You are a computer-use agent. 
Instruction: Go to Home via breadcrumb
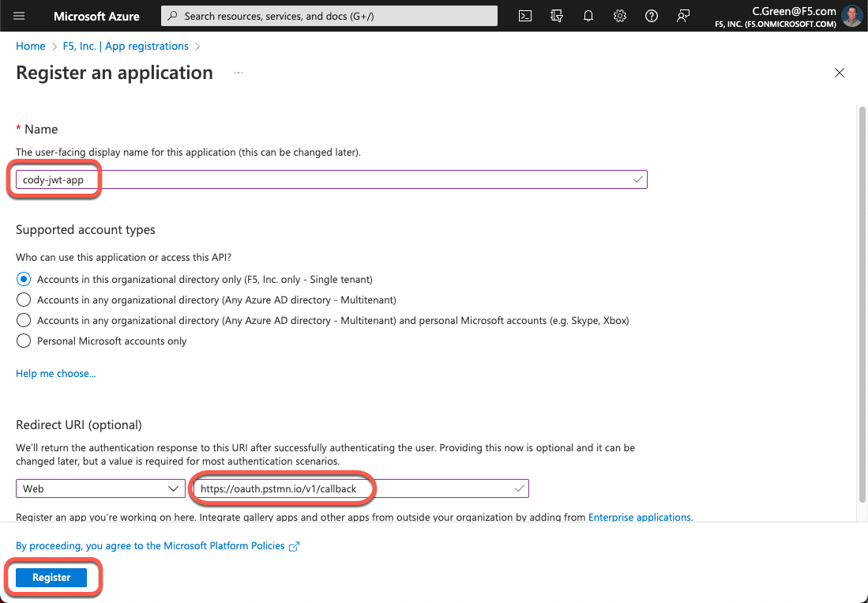tap(30, 46)
